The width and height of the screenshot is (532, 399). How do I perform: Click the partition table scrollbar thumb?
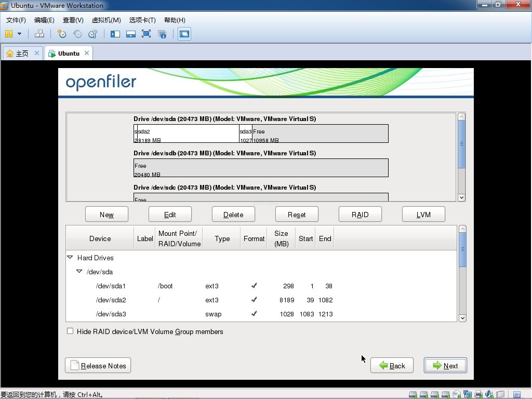(x=462, y=250)
